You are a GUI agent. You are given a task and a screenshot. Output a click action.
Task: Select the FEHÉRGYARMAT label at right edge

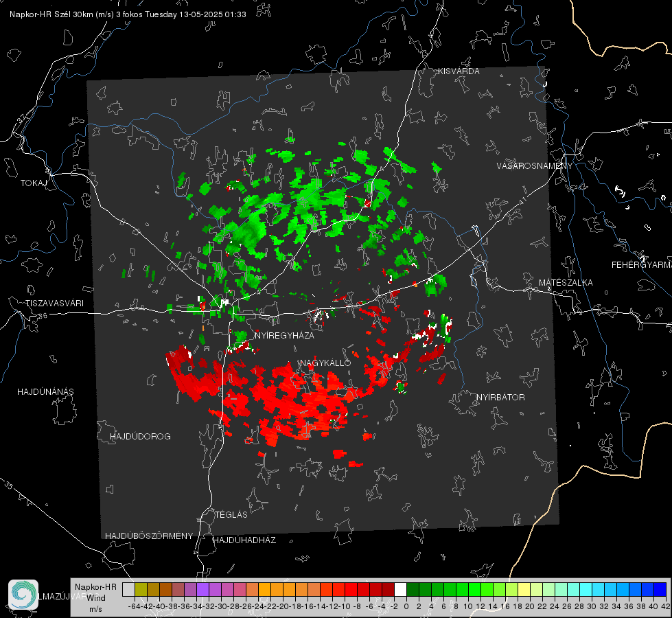coord(642,265)
